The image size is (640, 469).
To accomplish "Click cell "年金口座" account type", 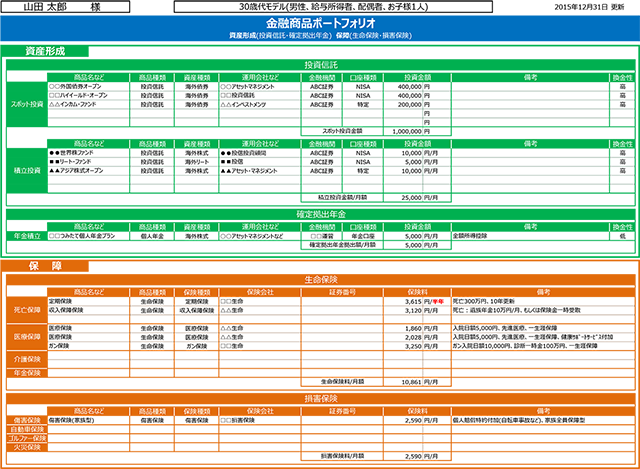I will [363, 236].
